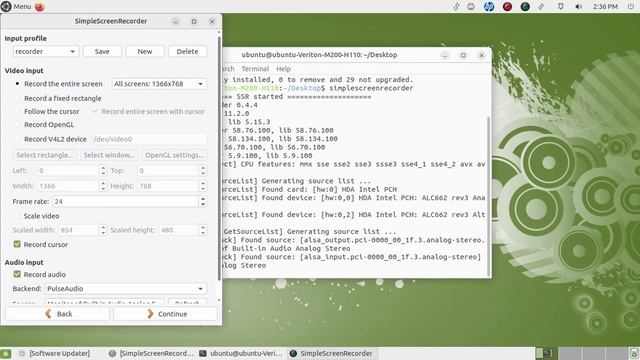Adjust the Width value stepper

tap(103, 186)
